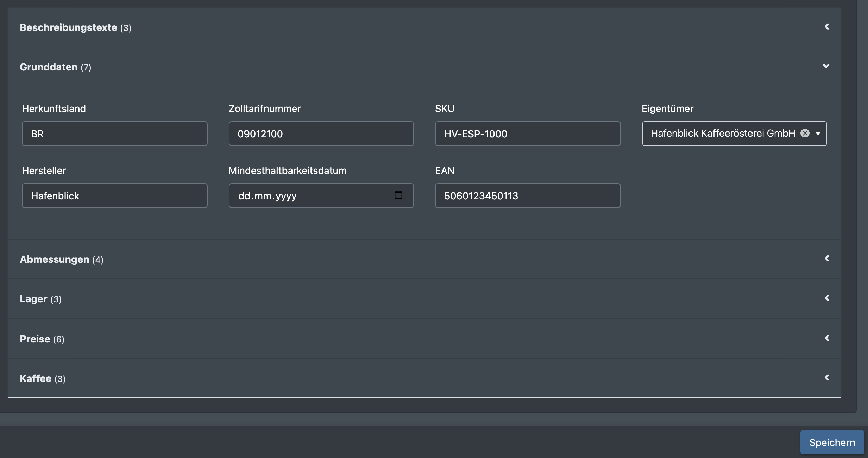Open the calendar picker for Mindesthaltbarkeitsdatum

point(398,195)
